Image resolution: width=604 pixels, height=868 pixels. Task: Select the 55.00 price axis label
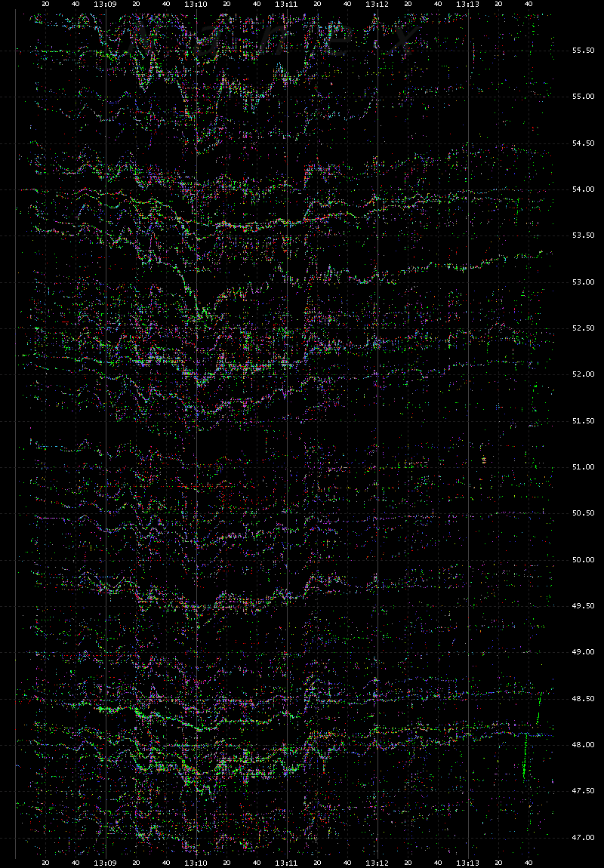tap(584, 97)
